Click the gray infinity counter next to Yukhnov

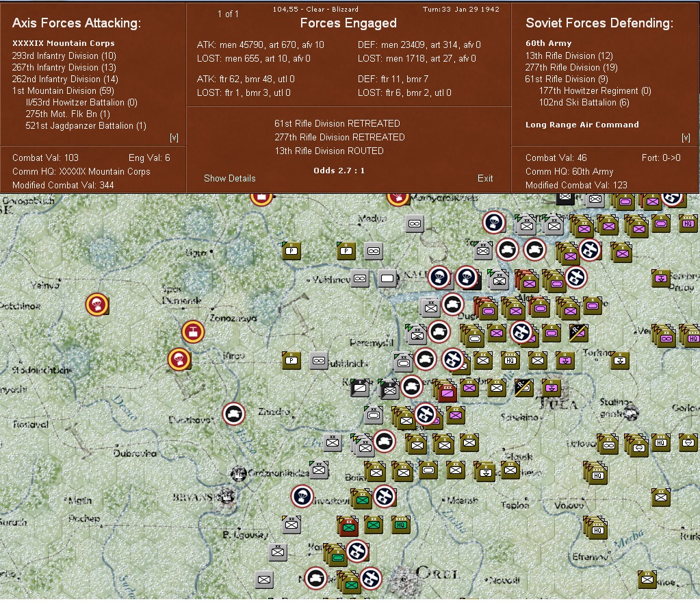[360, 279]
